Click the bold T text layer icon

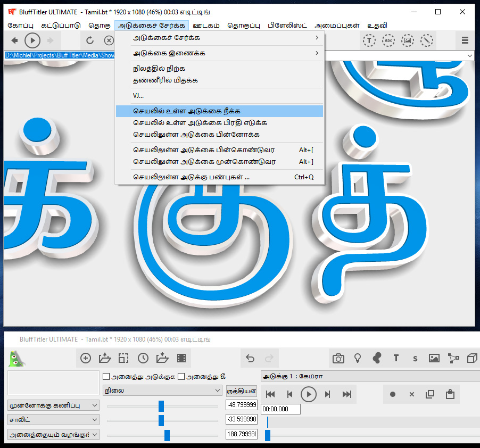(x=396, y=359)
